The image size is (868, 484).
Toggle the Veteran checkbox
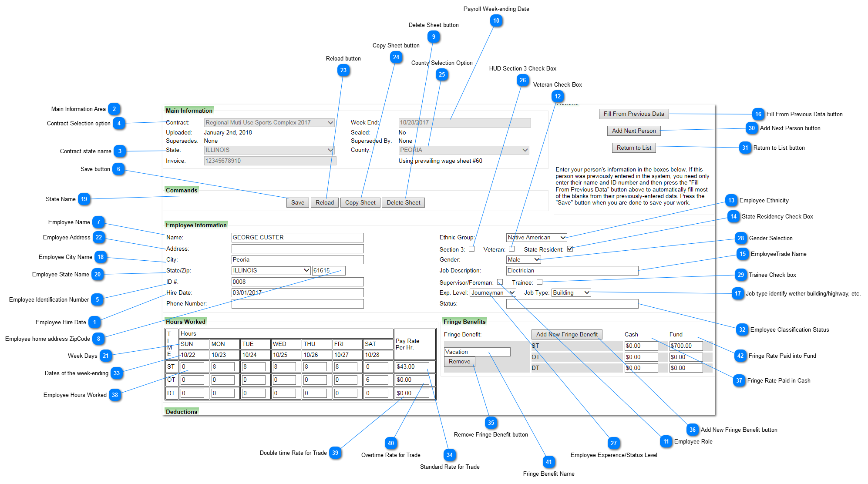coord(512,249)
